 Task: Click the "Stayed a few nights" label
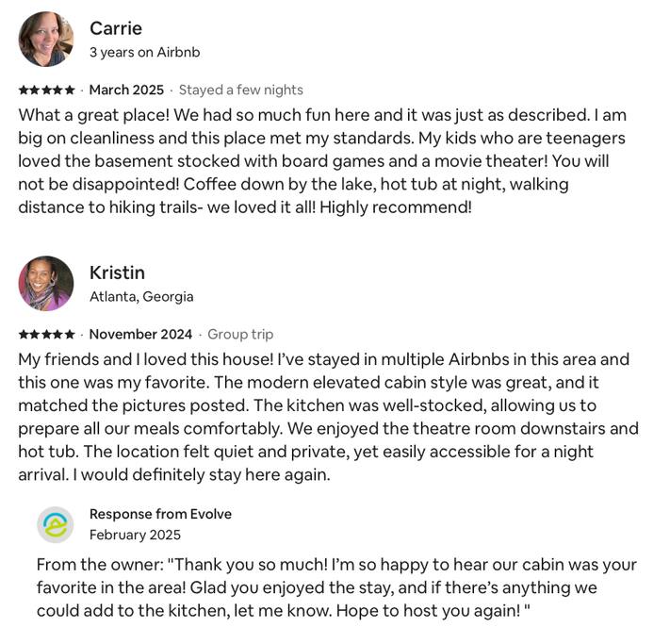click(x=240, y=91)
